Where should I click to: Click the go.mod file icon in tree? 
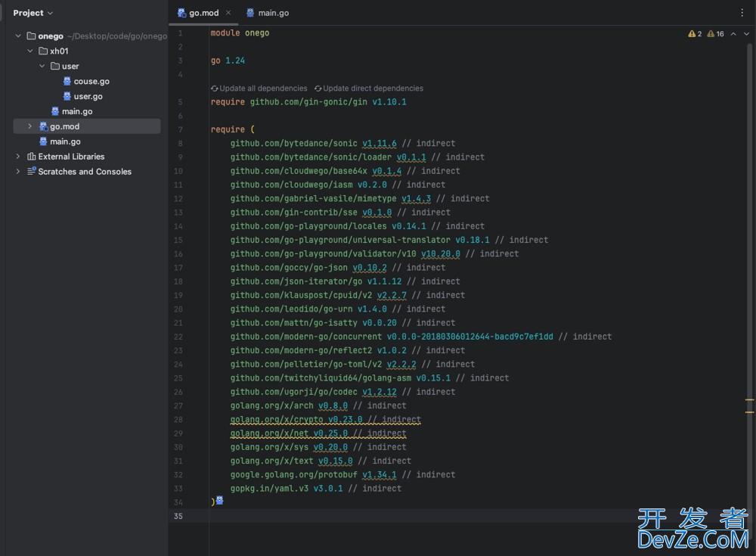(x=43, y=126)
